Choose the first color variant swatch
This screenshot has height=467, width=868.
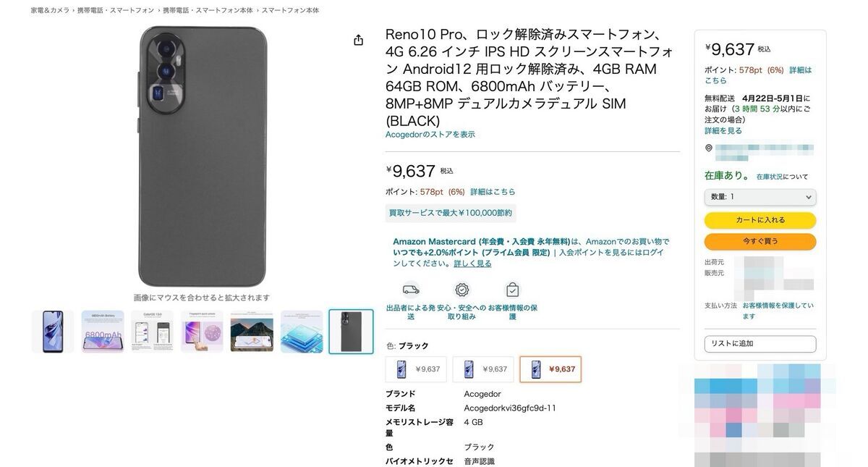pyautogui.click(x=416, y=369)
